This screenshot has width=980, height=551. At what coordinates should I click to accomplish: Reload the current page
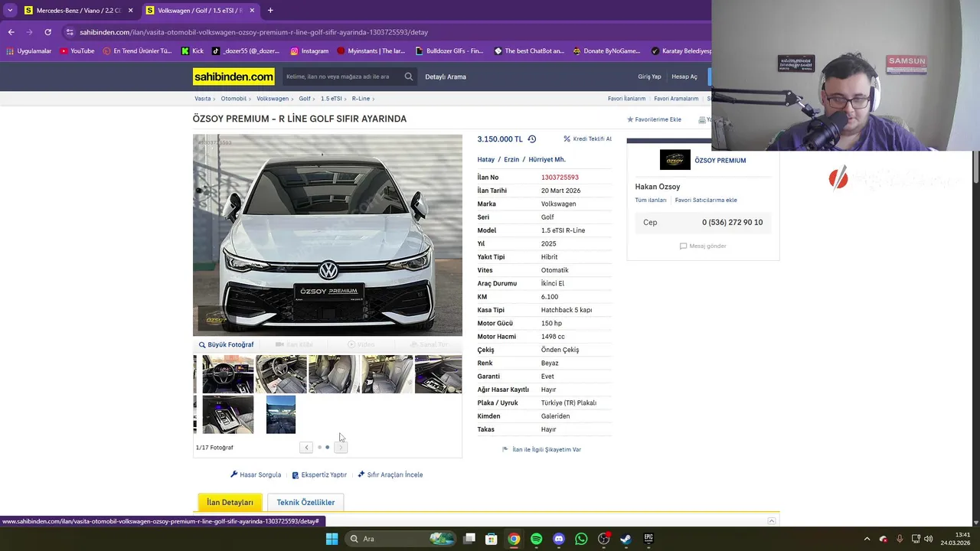click(x=47, y=32)
